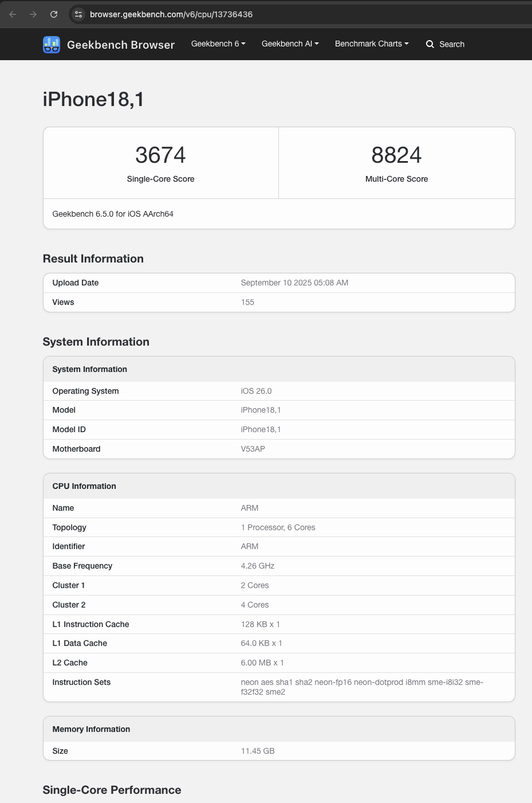Click the iPhone18,1 page heading
This screenshot has height=803, width=532.
(x=93, y=99)
